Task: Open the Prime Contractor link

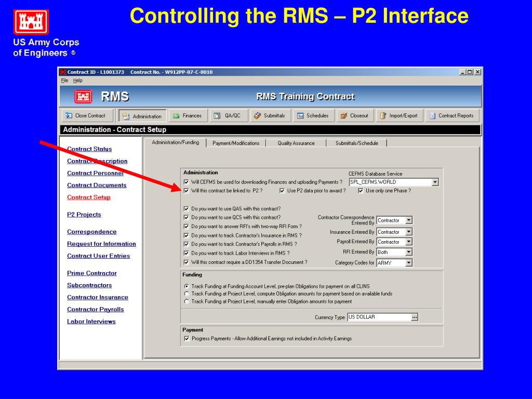Action: [91, 273]
